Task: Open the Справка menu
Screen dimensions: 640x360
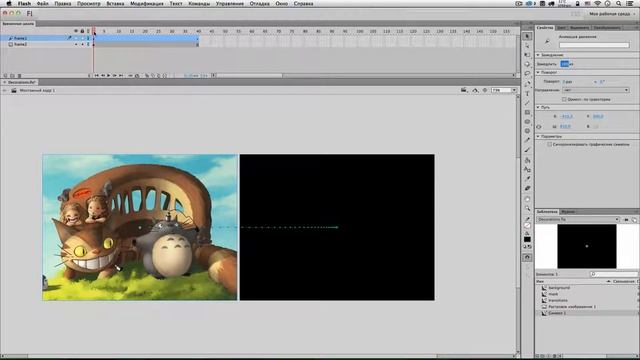Action: coord(303,3)
